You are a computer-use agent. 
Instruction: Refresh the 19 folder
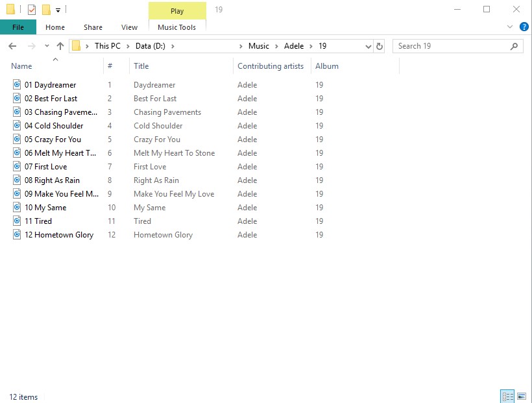380,46
